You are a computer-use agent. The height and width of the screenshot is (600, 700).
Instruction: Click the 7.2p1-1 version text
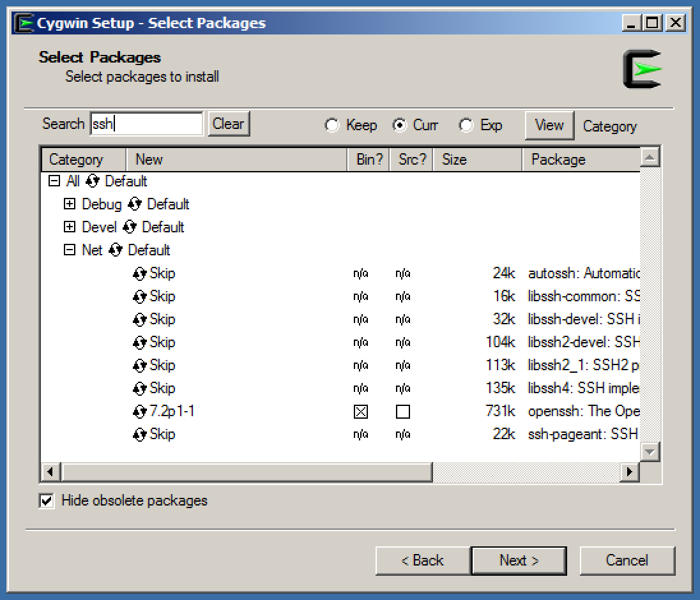pos(172,411)
